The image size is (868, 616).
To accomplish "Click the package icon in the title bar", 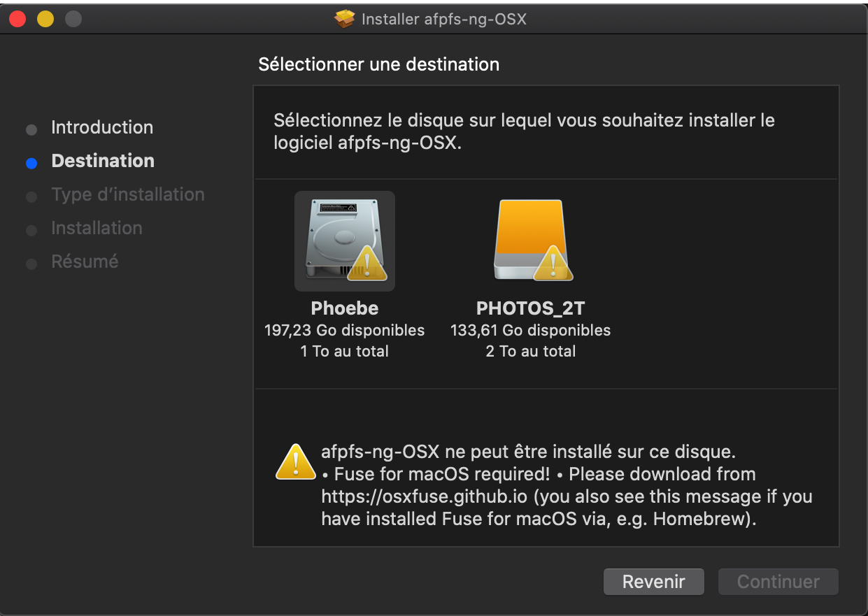I will tap(345, 19).
